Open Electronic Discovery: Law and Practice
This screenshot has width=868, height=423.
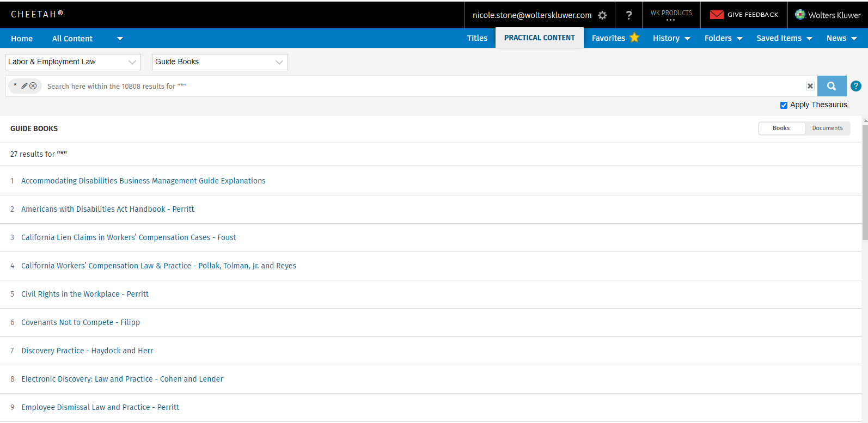[x=122, y=379]
